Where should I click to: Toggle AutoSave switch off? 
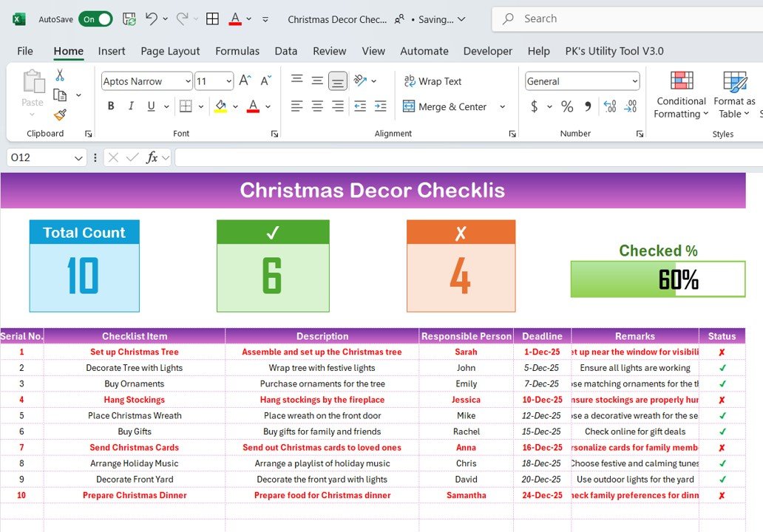pyautogui.click(x=95, y=19)
